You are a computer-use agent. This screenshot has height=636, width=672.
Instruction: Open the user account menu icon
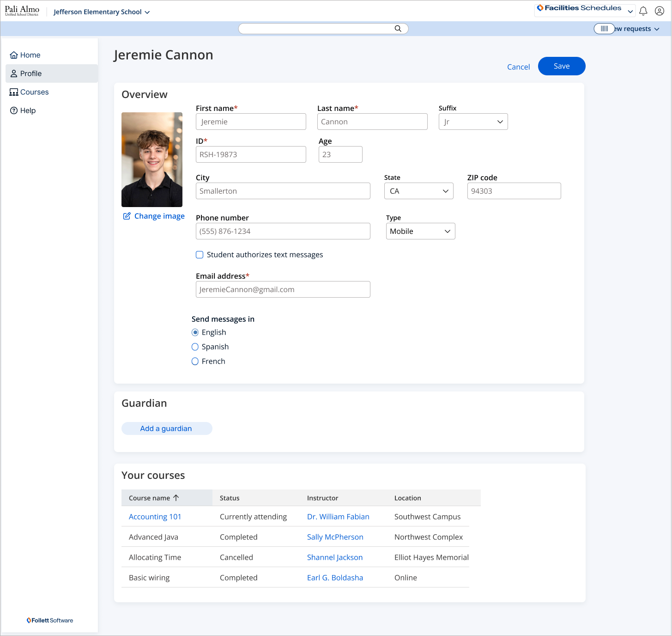point(659,11)
